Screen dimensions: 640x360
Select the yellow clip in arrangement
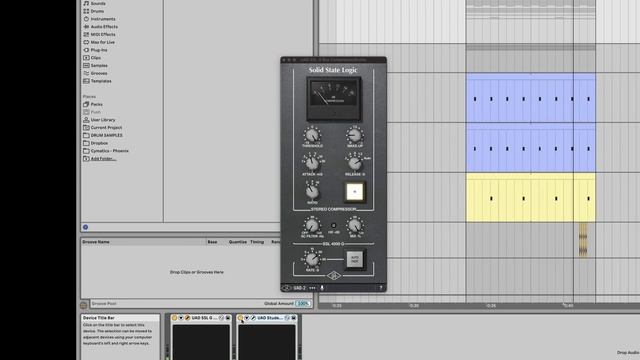click(x=531, y=198)
